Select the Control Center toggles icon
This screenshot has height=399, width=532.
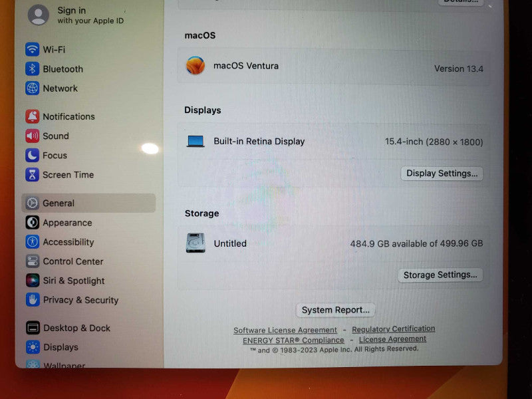[x=33, y=261]
